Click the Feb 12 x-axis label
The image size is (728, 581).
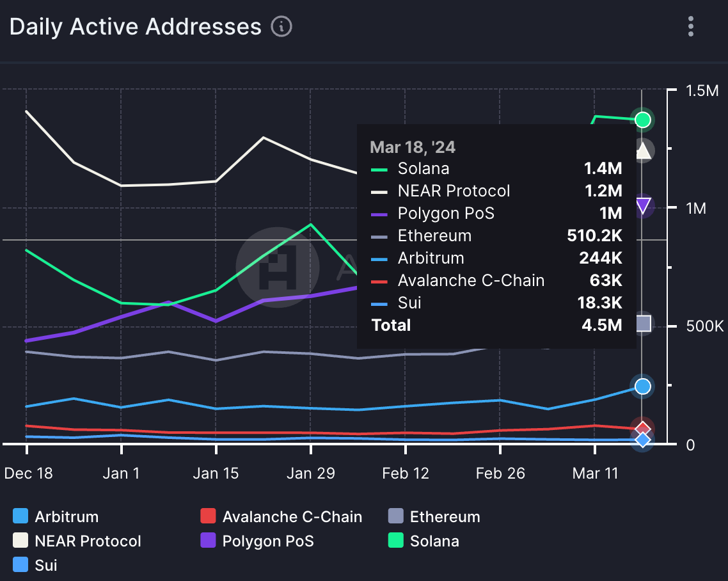tap(406, 474)
